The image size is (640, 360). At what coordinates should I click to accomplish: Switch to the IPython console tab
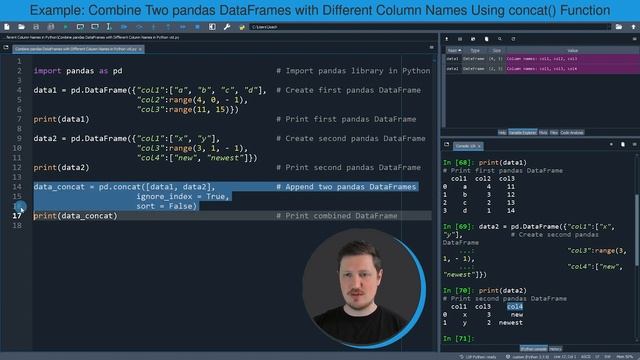[533, 349]
